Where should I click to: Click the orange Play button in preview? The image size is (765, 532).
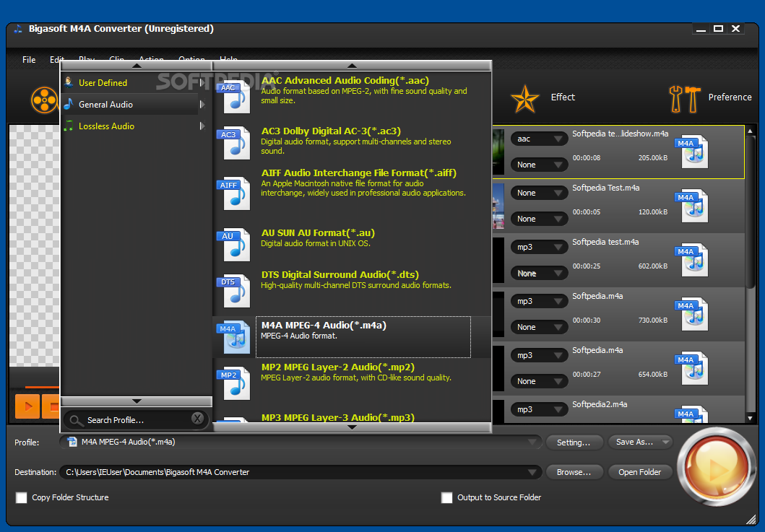click(x=27, y=406)
